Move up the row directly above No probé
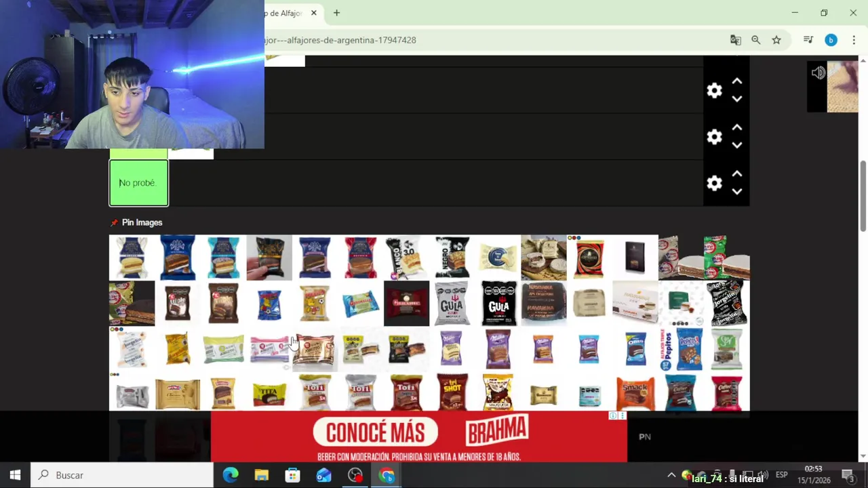 click(x=737, y=127)
